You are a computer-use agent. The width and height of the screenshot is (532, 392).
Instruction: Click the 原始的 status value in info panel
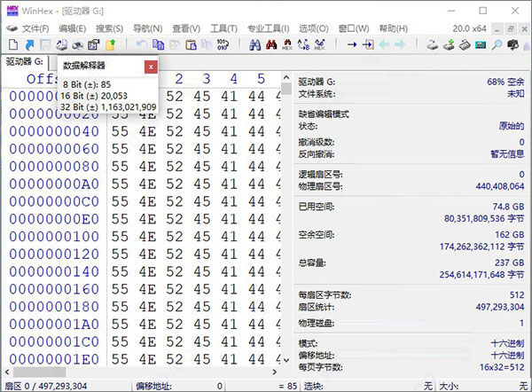pos(508,126)
